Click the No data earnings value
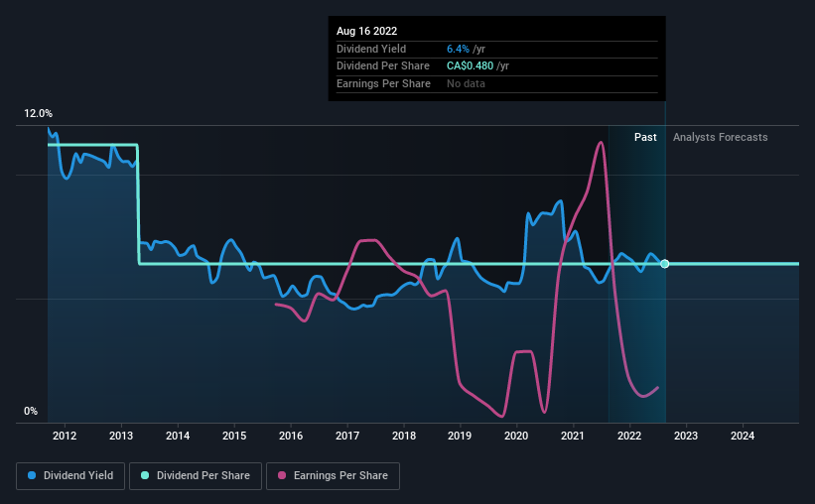The image size is (815, 504). [466, 83]
